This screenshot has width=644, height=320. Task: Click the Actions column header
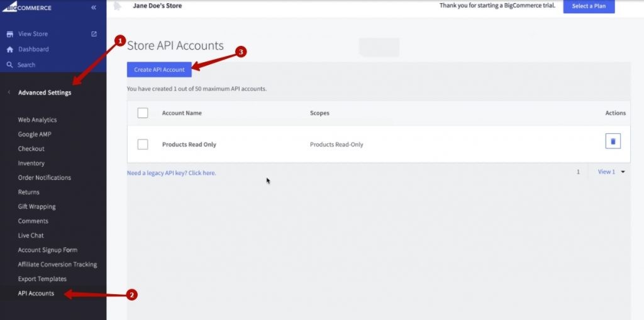click(x=615, y=113)
